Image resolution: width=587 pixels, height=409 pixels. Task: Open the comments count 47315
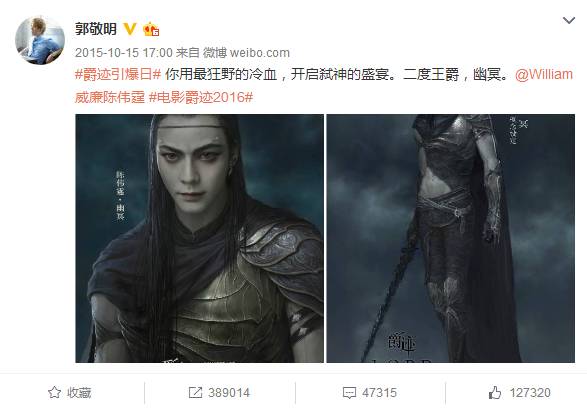379,393
